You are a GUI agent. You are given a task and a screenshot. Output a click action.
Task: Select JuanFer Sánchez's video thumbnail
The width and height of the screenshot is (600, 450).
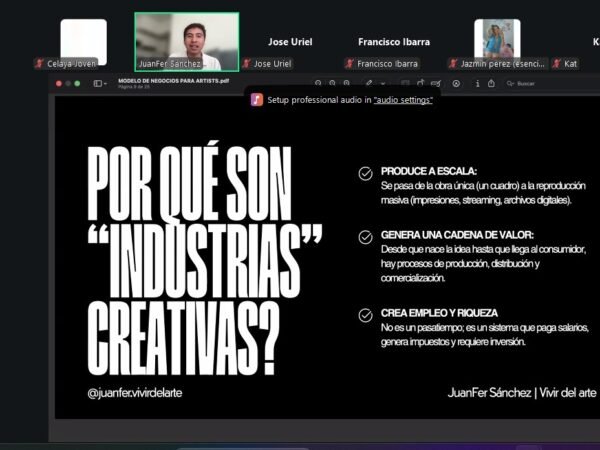tap(187, 41)
